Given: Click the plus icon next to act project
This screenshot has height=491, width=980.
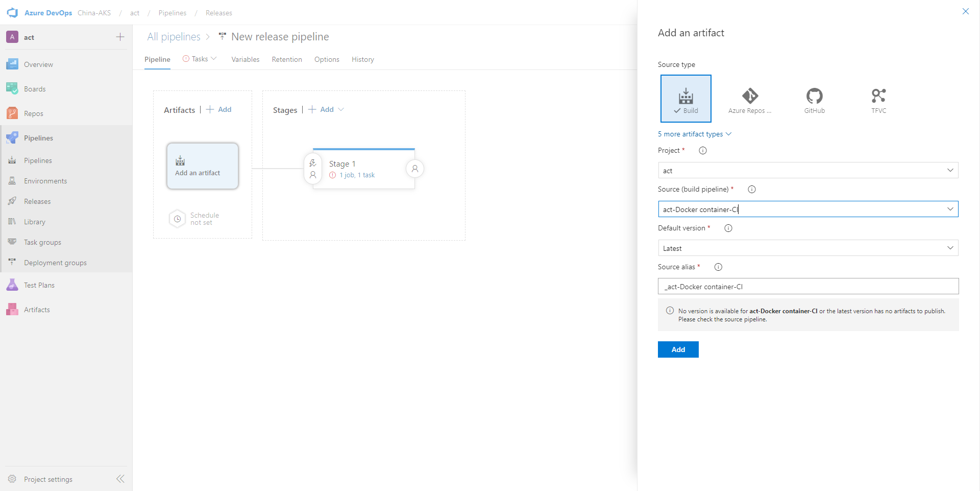Looking at the screenshot, I should click(120, 37).
